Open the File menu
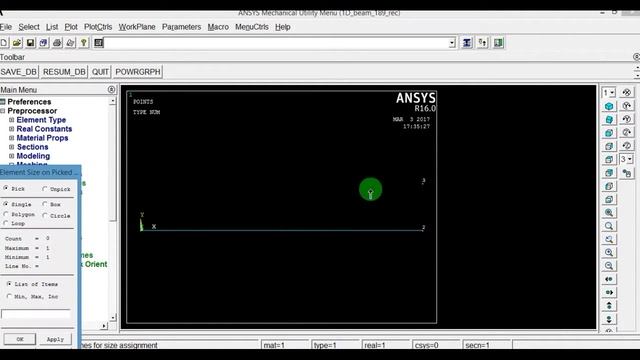The width and height of the screenshot is (640, 360). 6,27
